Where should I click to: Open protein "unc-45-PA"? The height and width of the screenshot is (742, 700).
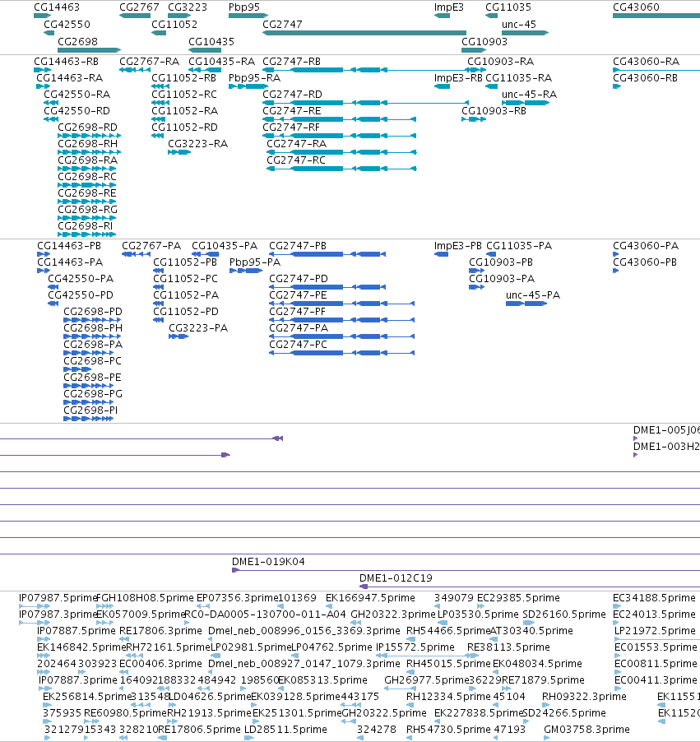click(x=533, y=294)
